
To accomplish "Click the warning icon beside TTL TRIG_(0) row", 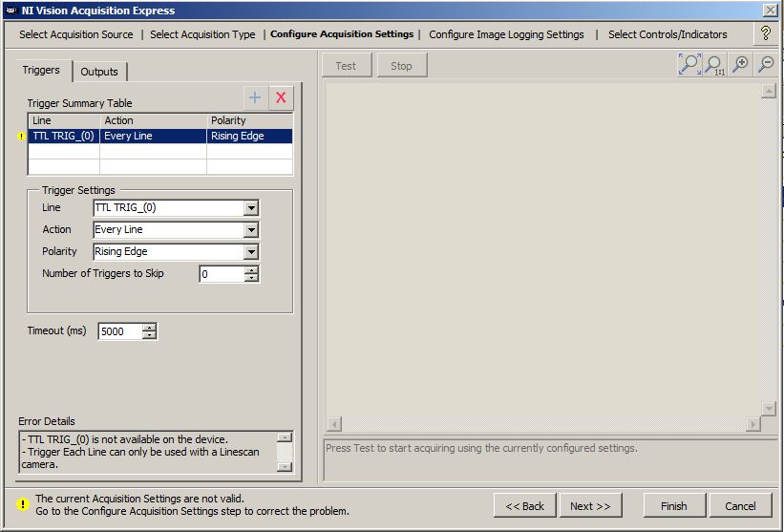I will pos(22,136).
